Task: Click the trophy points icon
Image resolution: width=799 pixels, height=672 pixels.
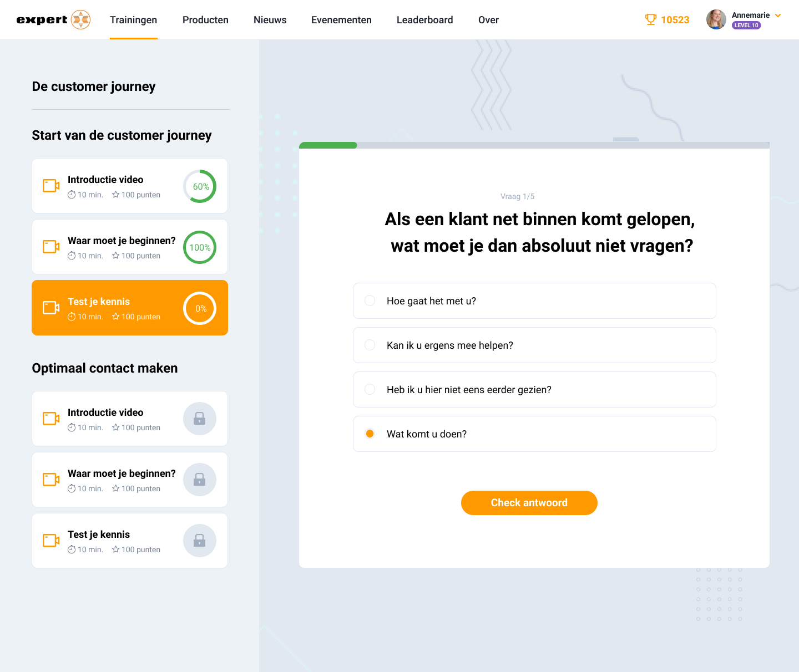Action: (x=651, y=20)
